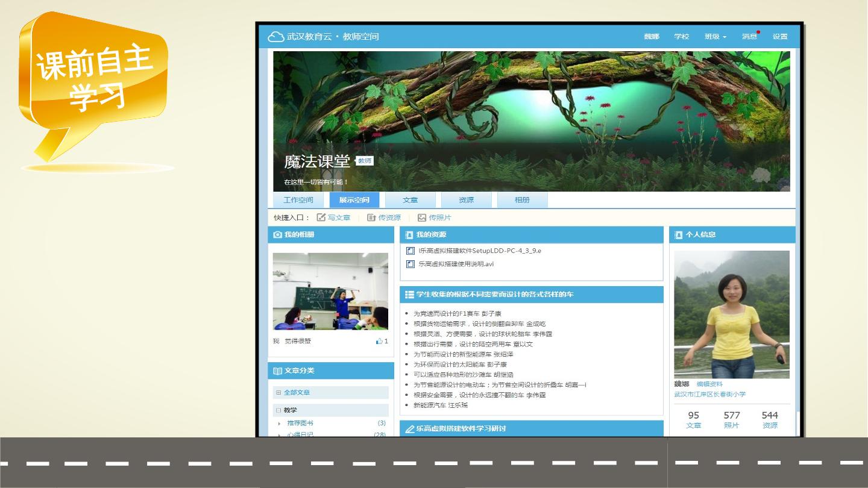Click the camera icon beside 我的相册
This screenshot has width=868, height=488.
(277, 234)
